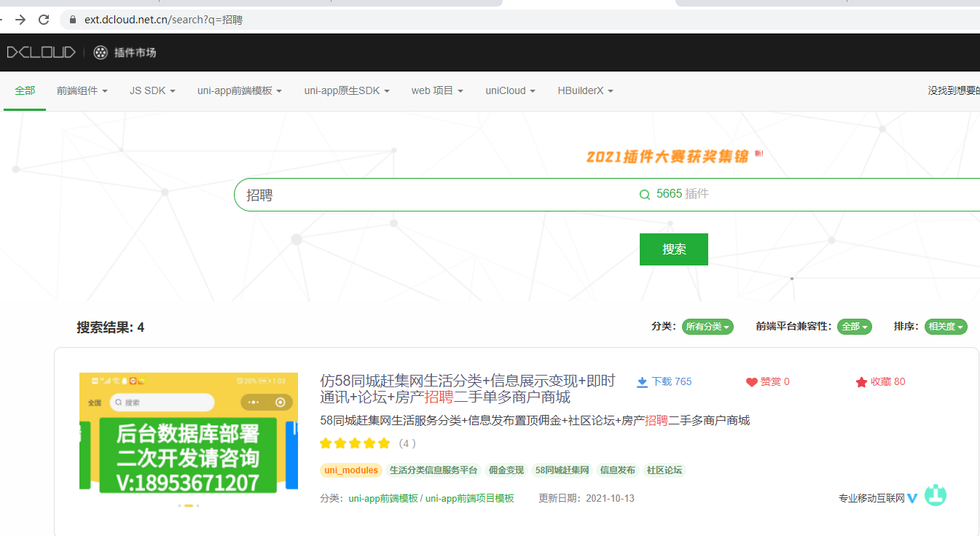Expand the uniCloud menu
Screen dimensions: 980x536
coord(511,90)
